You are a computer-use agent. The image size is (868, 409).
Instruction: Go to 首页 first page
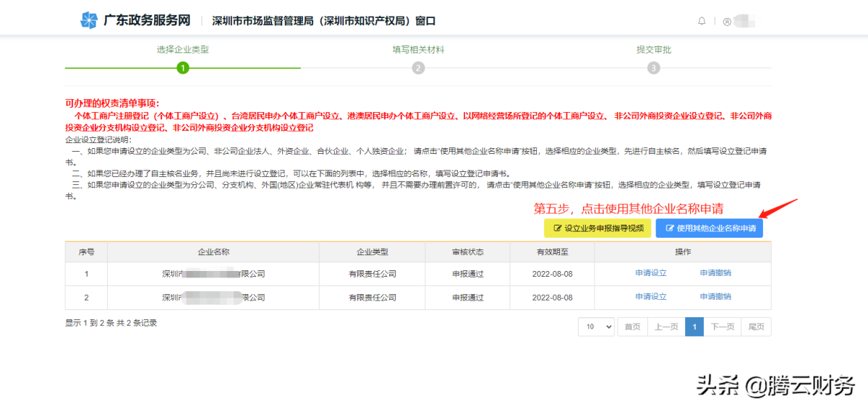click(632, 327)
